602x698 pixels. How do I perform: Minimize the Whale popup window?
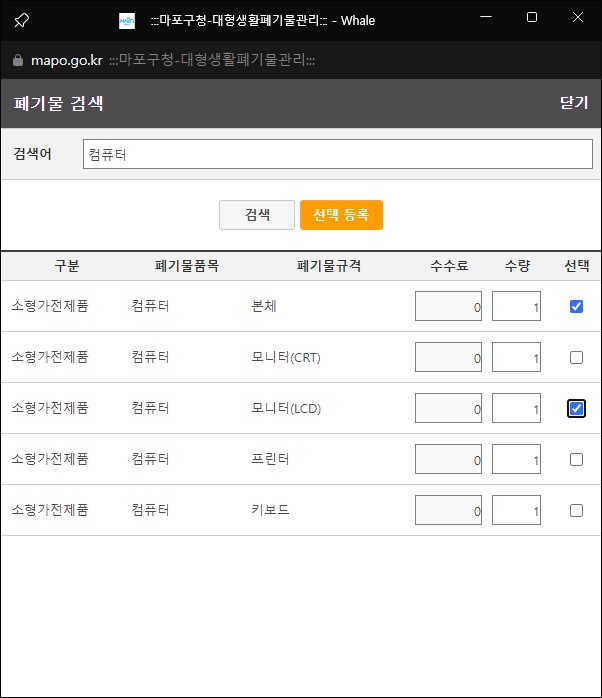[x=486, y=17]
